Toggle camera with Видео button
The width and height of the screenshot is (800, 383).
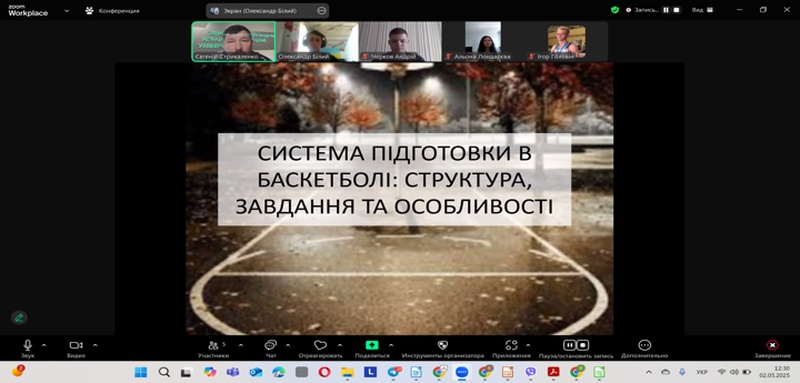pyautogui.click(x=76, y=349)
